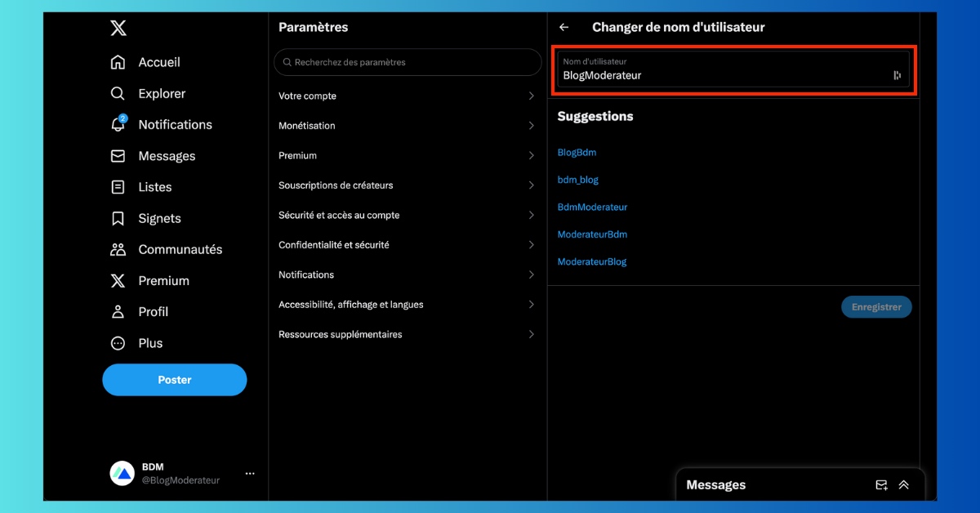This screenshot has height=513, width=980.
Task: Expand Monétisation chevron
Action: (531, 126)
